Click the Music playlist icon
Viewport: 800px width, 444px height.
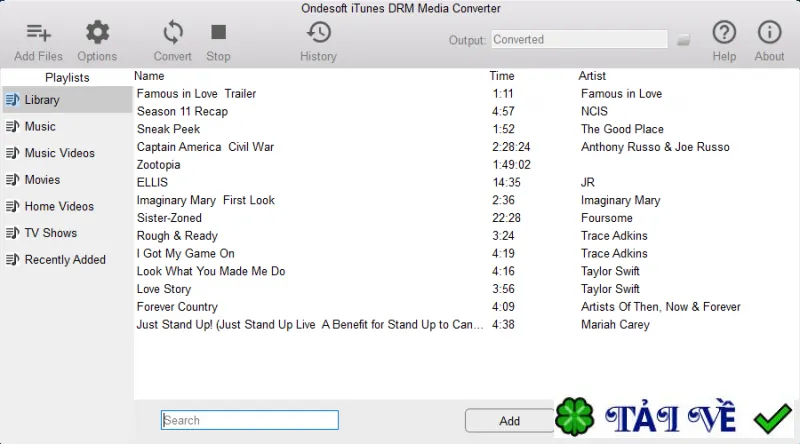12,126
